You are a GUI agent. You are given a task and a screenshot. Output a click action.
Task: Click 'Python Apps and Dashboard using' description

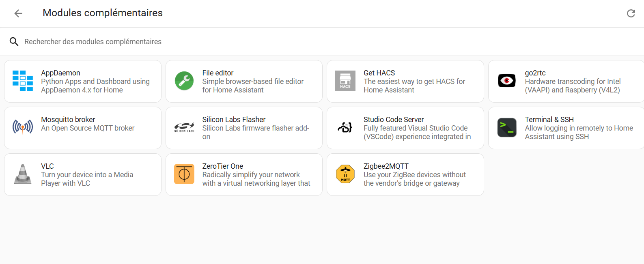click(x=95, y=82)
